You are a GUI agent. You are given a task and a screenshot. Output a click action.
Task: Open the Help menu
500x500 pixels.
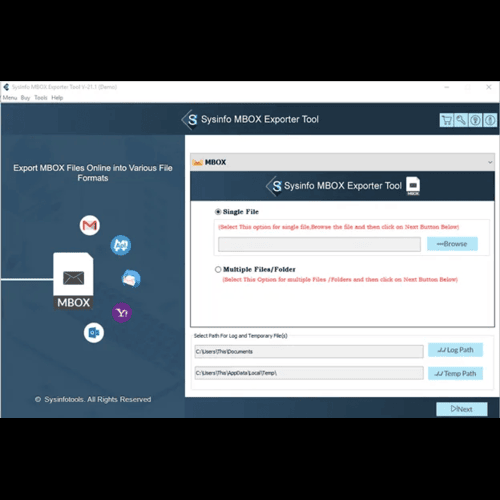click(x=57, y=98)
